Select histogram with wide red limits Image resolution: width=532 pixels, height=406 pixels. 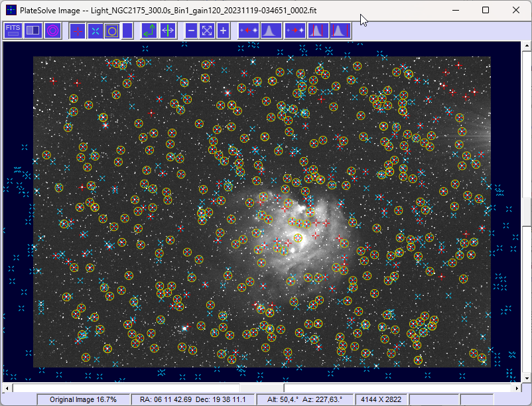[x=340, y=31]
